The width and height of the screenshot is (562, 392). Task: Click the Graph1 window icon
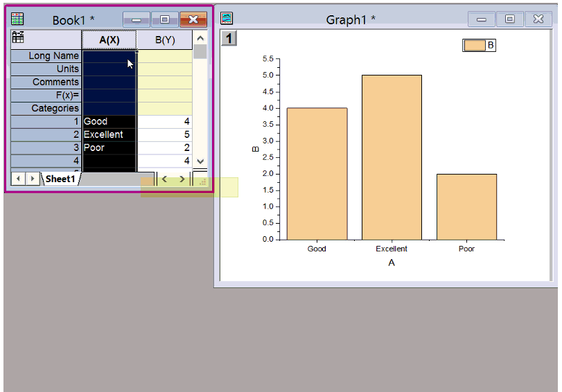click(x=227, y=19)
